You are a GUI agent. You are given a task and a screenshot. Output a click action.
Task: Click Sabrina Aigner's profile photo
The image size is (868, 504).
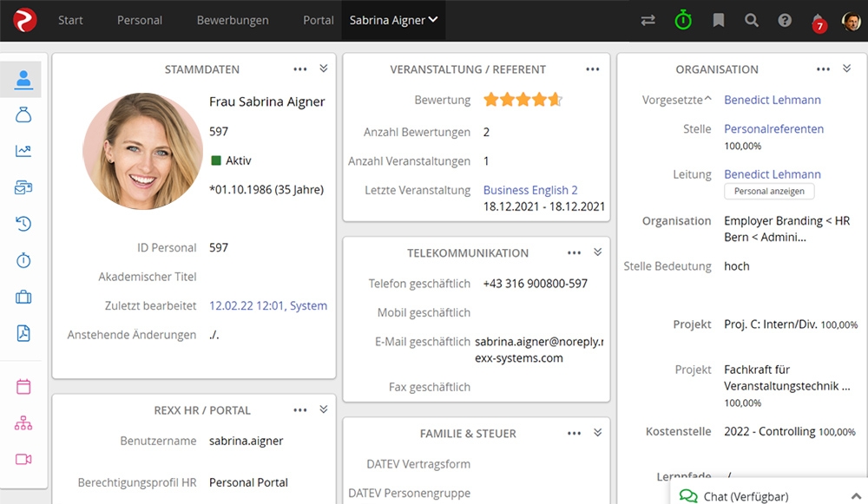[142, 151]
